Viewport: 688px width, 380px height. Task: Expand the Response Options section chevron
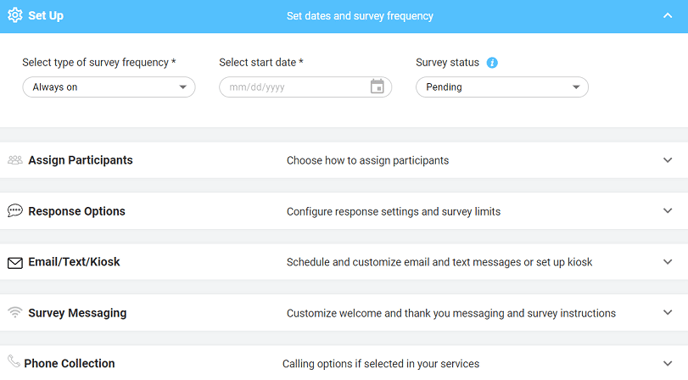tap(667, 211)
